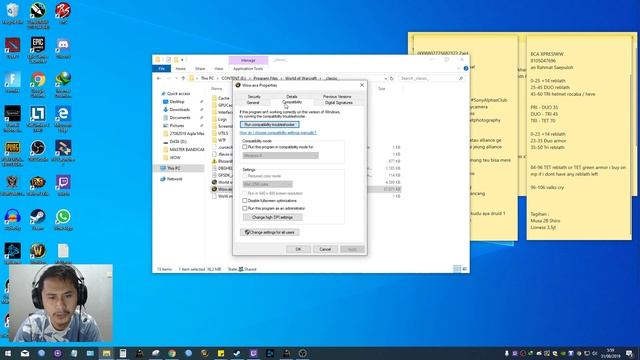640x360 pixels.
Task: Switch to the Details tab
Action: pos(291,97)
